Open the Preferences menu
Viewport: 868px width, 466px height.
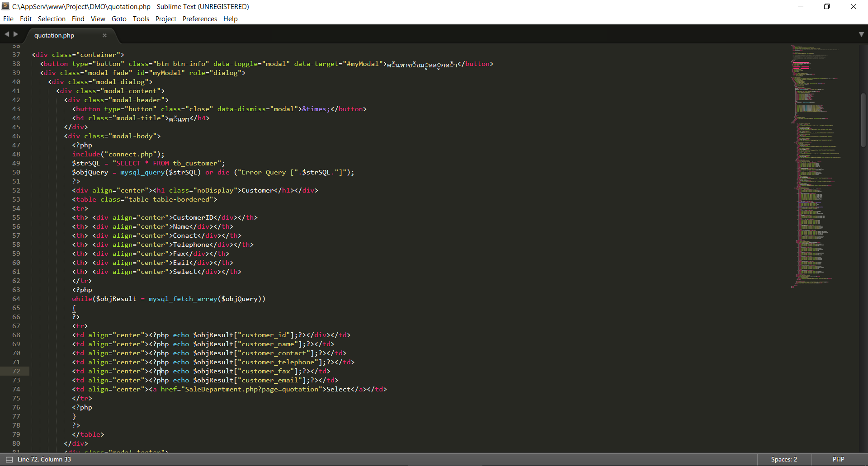click(200, 19)
